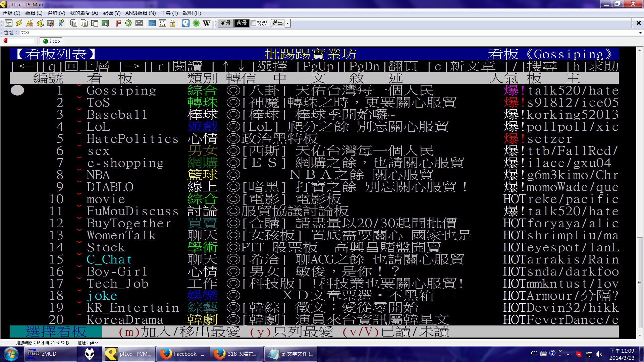Click the fullscreen four-arrows icon
The height and width of the screenshot is (362, 644).
pyautogui.click(x=139, y=23)
